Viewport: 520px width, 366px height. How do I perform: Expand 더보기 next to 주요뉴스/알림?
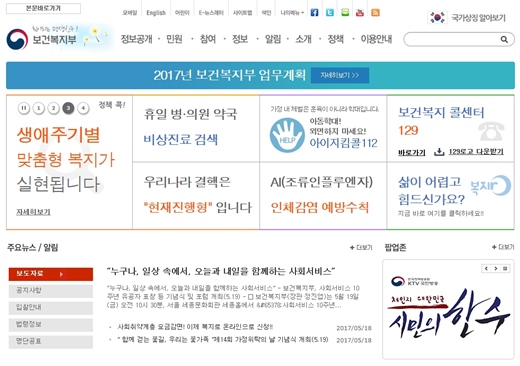click(361, 247)
